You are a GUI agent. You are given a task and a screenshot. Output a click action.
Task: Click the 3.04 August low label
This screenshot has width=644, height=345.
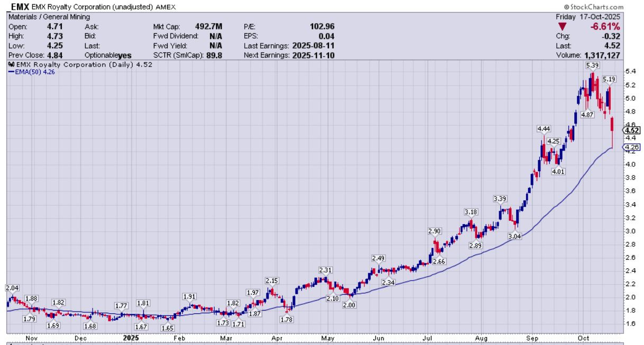tap(514, 237)
